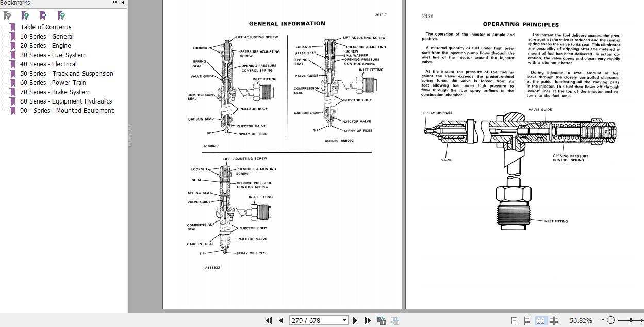Enable two-page continuous view mode
The width and height of the screenshot is (644, 327).
click(553, 320)
